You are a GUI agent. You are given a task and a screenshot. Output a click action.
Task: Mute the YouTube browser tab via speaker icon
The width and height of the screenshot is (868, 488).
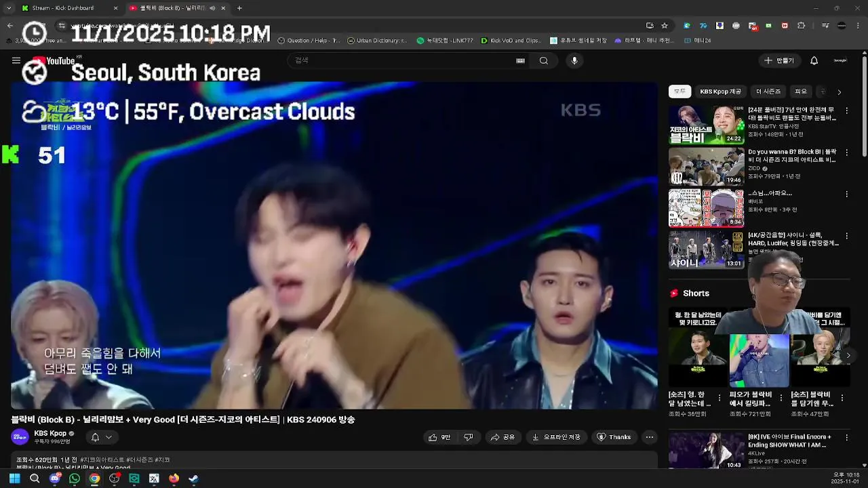212,8
